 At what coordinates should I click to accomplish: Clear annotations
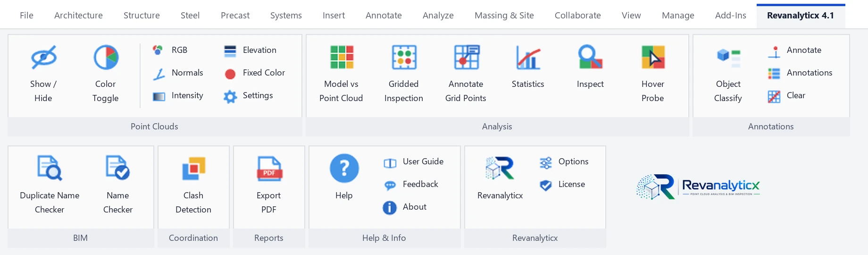point(786,95)
